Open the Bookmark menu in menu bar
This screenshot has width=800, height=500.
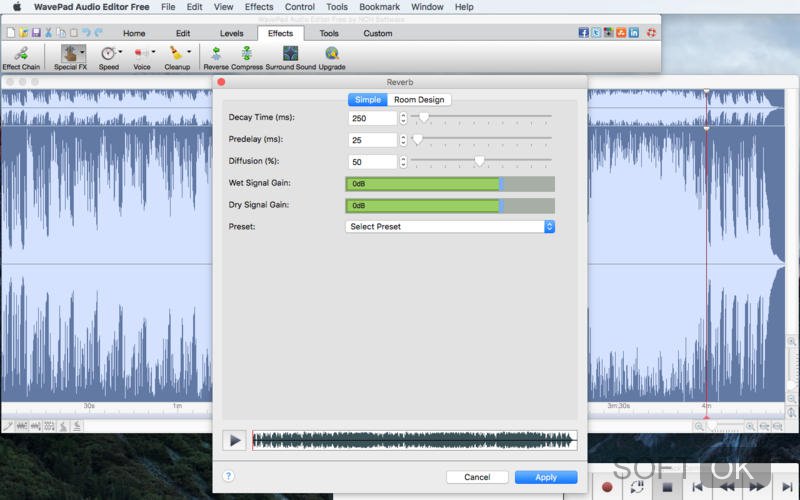click(380, 7)
